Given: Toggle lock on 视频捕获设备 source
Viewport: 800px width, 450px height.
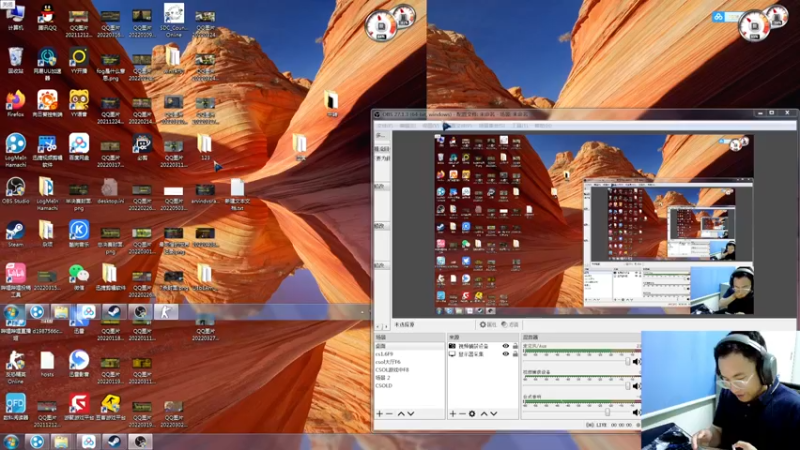Looking at the screenshot, I should tap(515, 346).
